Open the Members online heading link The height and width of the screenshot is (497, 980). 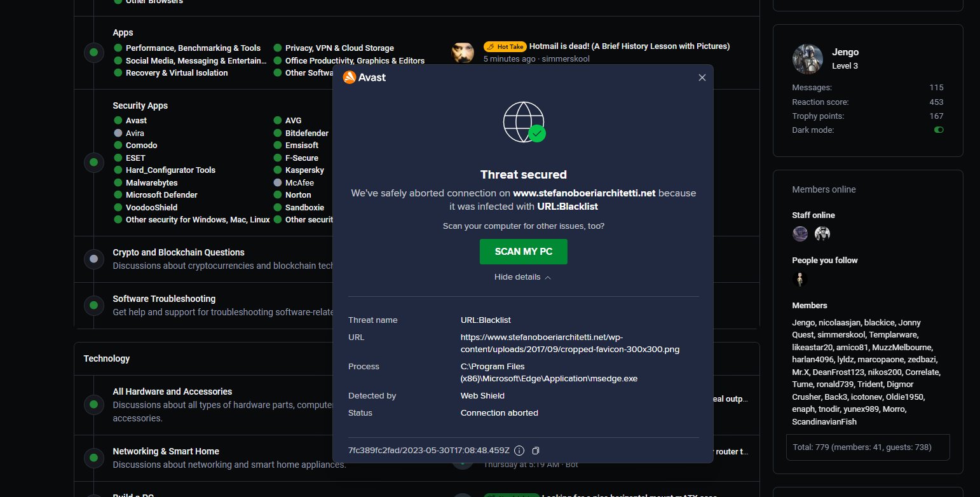click(824, 189)
